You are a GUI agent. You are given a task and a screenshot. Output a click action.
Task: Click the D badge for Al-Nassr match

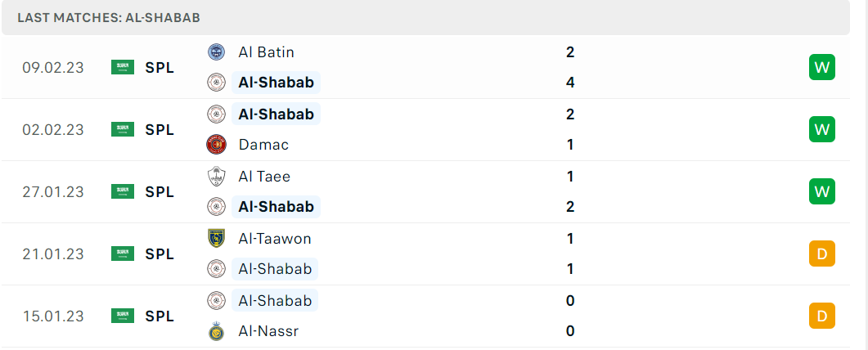tap(822, 316)
